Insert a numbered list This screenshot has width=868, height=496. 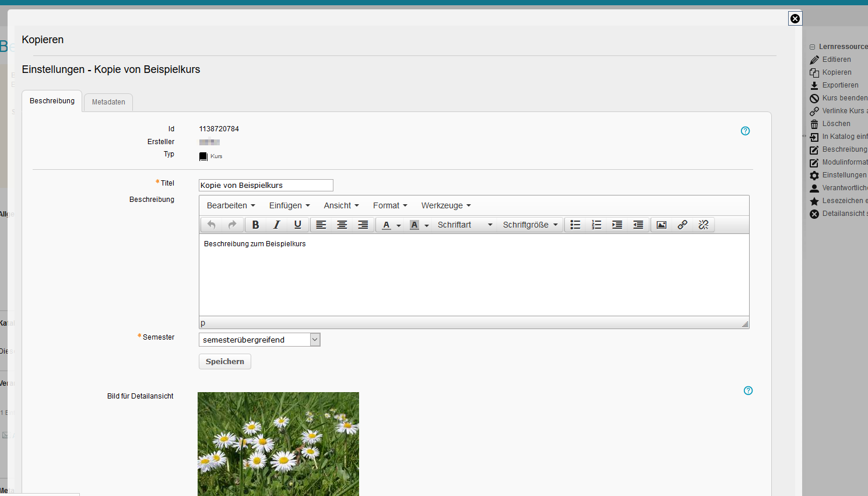click(596, 225)
